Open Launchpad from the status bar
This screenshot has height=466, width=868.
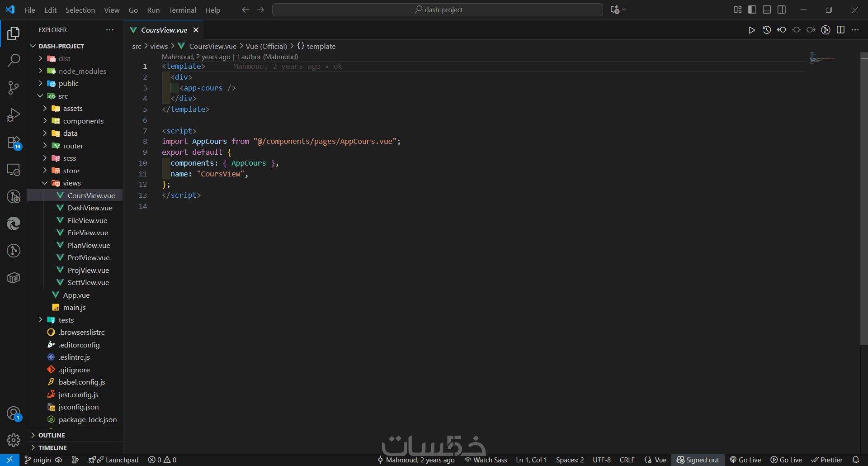tap(113, 460)
